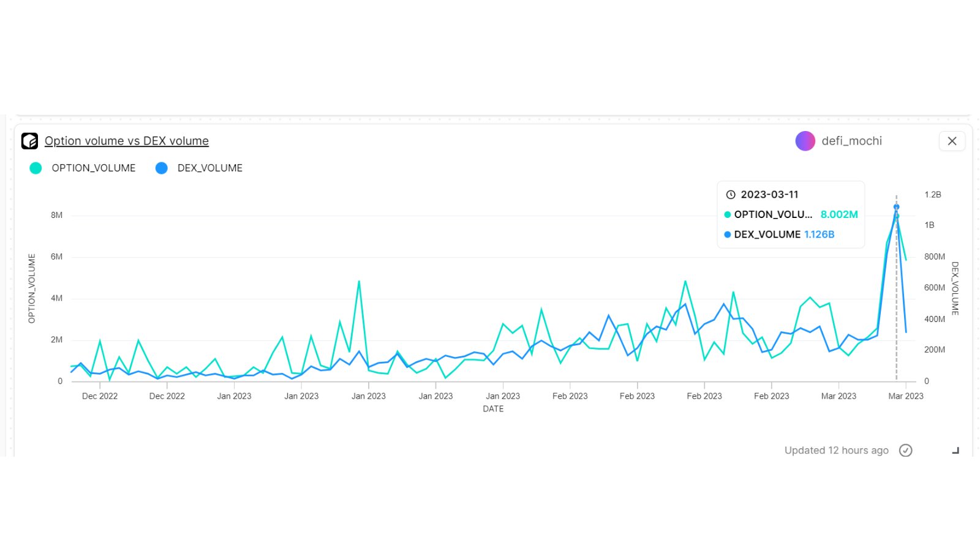Click the highlighted blue data point on 2023-03-11
Viewport: 980px width, 551px height.
coord(896,207)
